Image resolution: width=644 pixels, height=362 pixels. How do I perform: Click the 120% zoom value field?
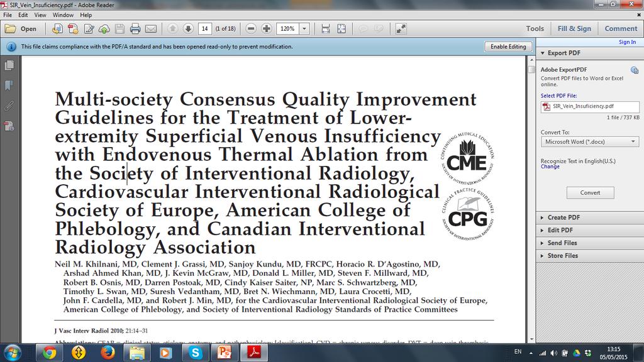click(x=288, y=29)
